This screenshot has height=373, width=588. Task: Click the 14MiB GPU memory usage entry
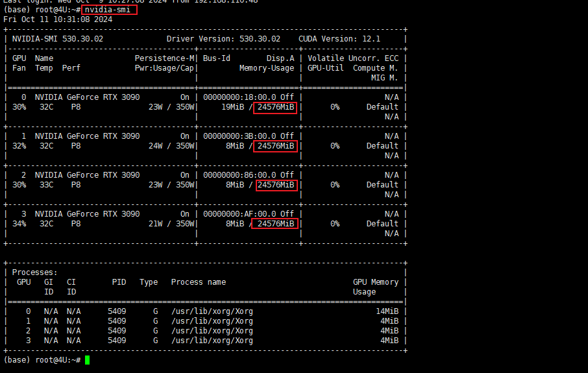[385, 311]
